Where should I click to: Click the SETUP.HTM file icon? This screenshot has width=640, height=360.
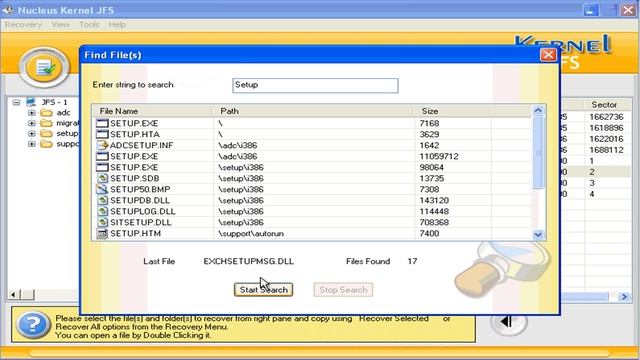(102, 233)
